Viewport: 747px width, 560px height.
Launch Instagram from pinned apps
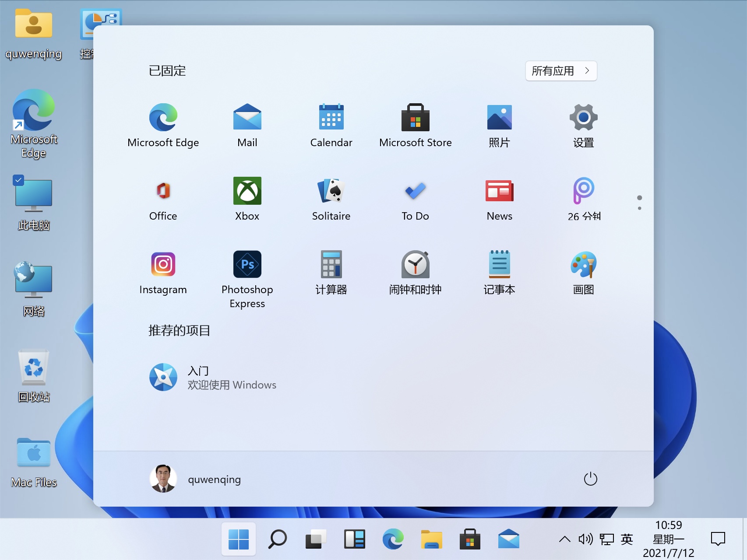coord(163,273)
